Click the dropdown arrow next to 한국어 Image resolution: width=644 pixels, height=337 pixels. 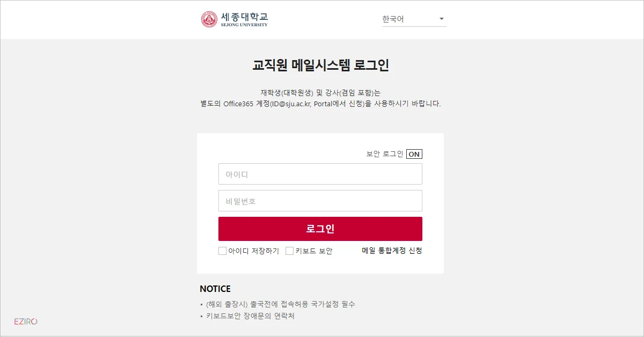[x=441, y=19]
